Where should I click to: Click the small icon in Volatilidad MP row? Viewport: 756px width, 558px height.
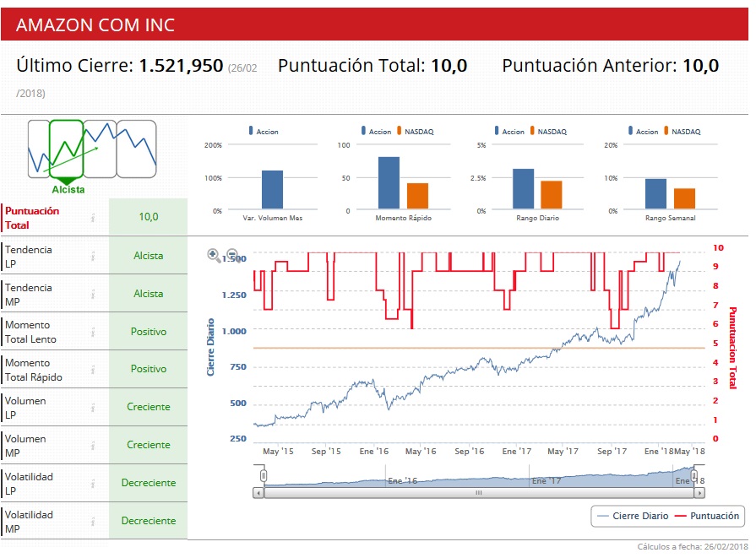coord(93,522)
